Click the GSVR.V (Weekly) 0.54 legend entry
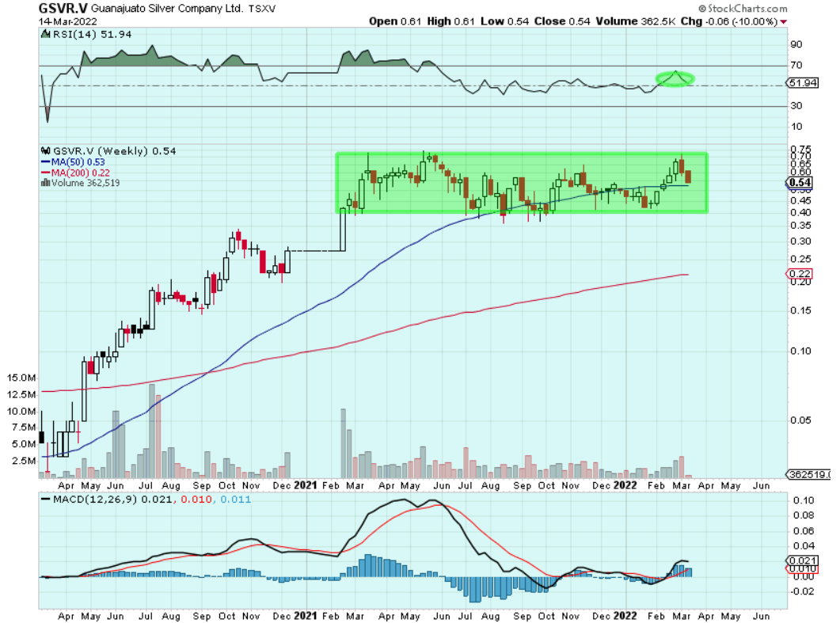Image resolution: width=840 pixels, height=623 pixels. tap(114, 151)
